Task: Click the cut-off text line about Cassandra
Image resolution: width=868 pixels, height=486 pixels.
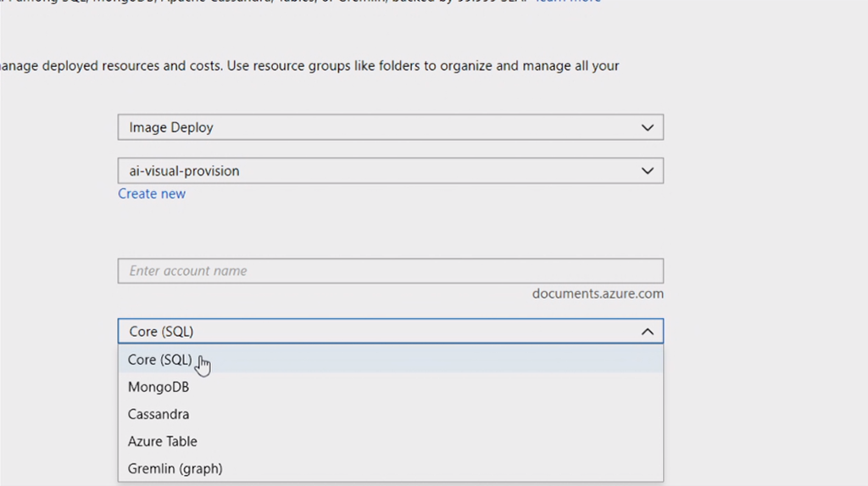Action: coord(254,2)
